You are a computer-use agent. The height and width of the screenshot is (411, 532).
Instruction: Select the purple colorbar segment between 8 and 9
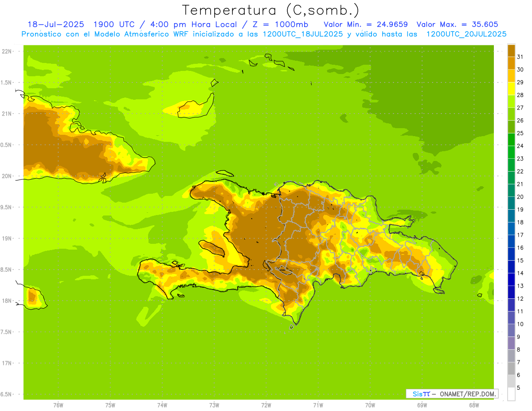tap(511, 343)
